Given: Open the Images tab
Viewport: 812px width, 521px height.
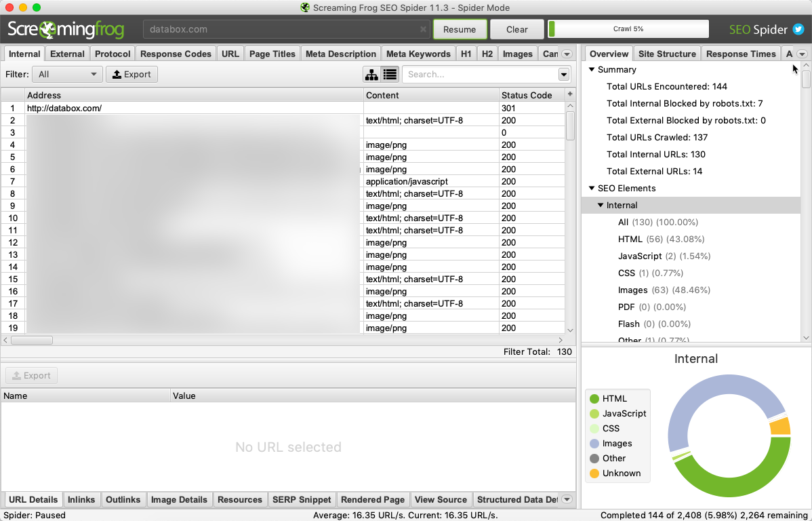Looking at the screenshot, I should point(517,54).
